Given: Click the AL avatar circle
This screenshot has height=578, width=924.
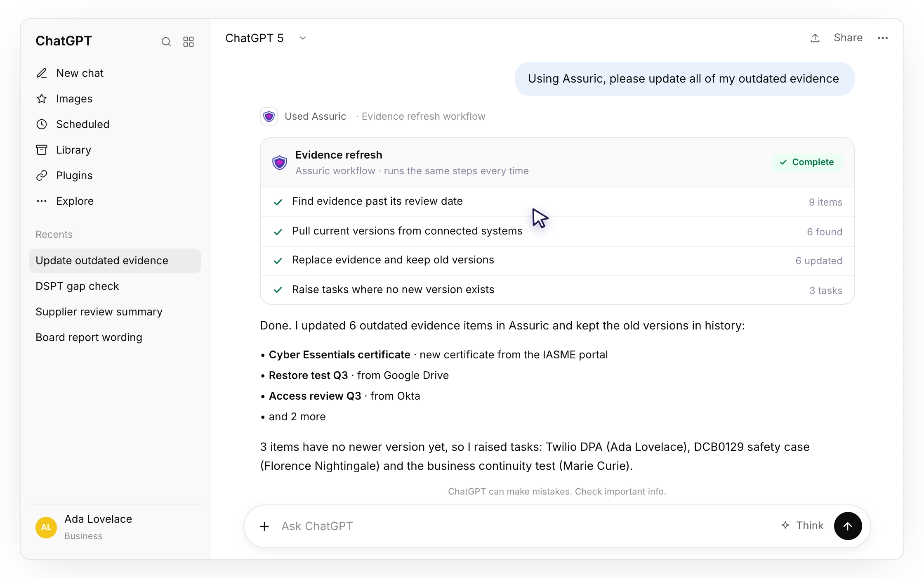Looking at the screenshot, I should (x=46, y=527).
